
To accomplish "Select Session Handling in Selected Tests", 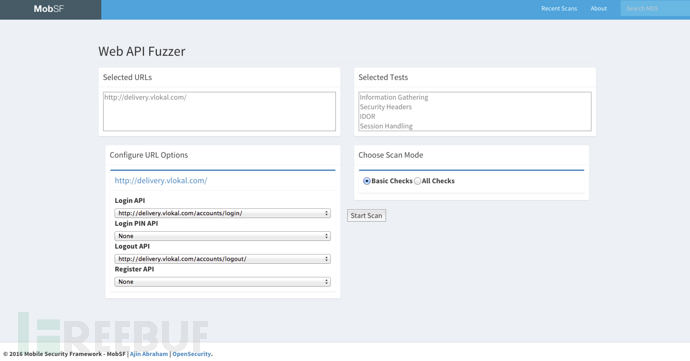I will 386,126.
